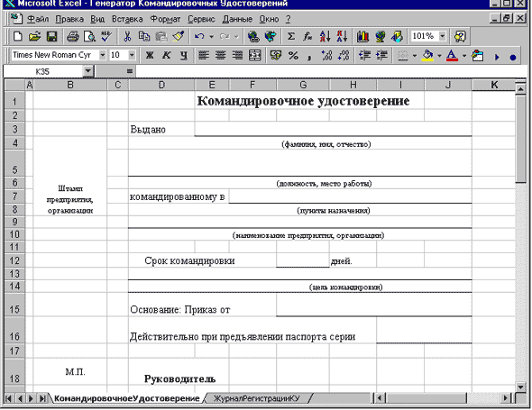Increase decimal places icon
This screenshot has height=410, width=532.
tap(326, 55)
